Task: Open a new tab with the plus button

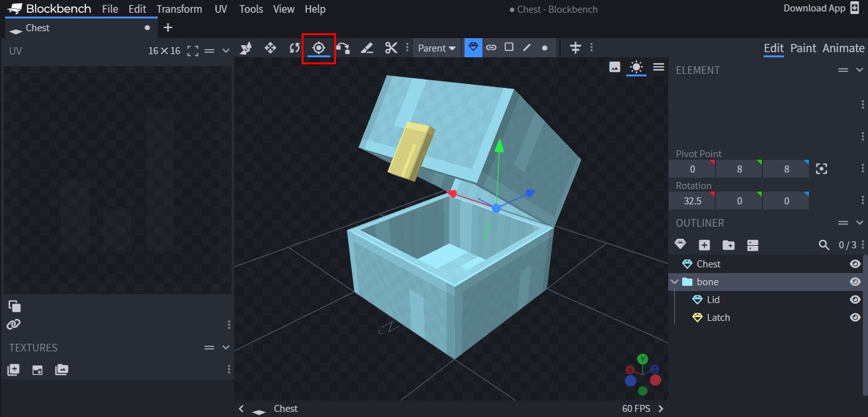Action: 168,27
